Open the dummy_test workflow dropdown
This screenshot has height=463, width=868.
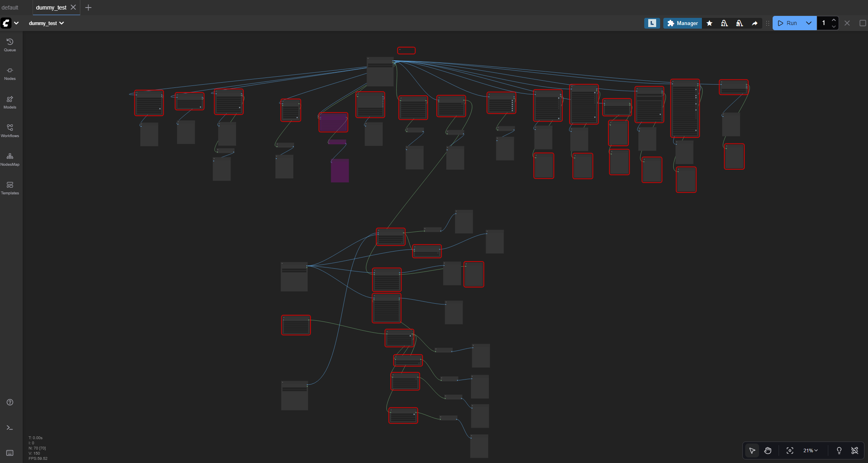coord(46,23)
